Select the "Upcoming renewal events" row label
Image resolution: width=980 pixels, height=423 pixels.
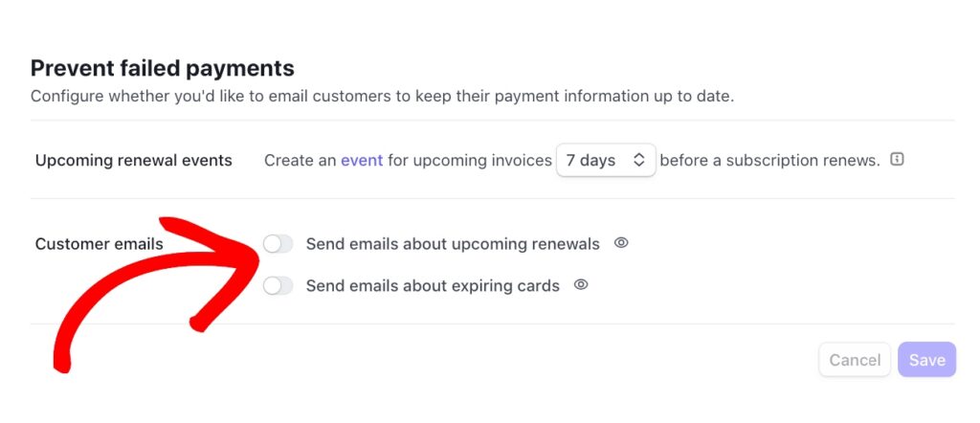[134, 161]
